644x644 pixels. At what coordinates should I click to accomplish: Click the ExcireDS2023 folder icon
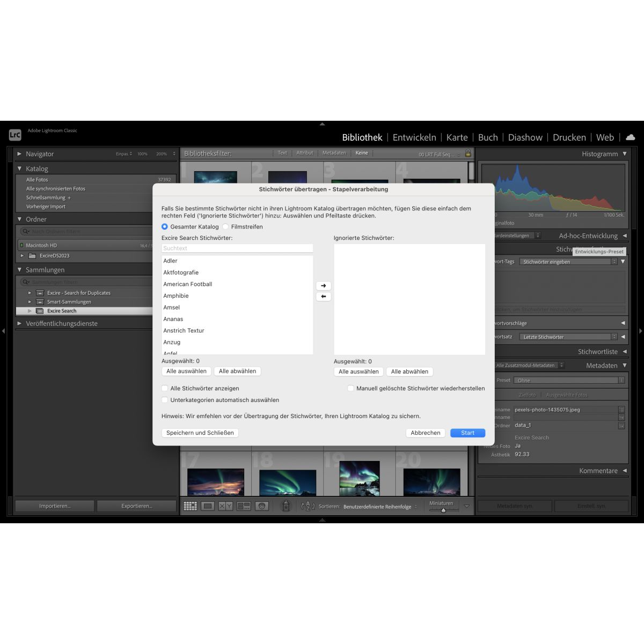click(32, 256)
